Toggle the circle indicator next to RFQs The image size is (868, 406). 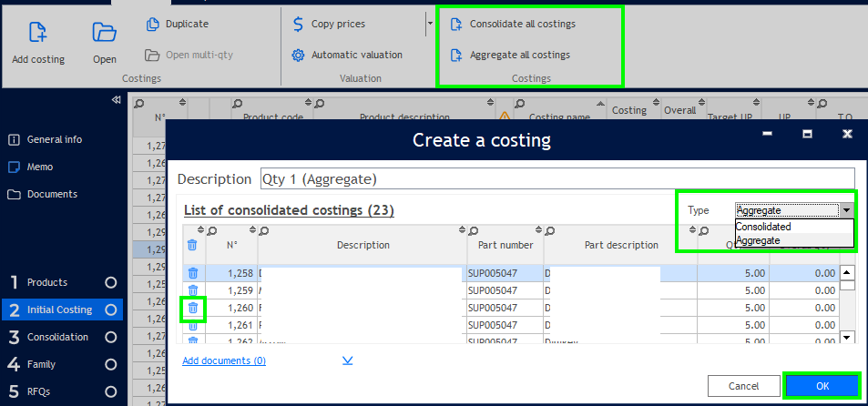(111, 392)
